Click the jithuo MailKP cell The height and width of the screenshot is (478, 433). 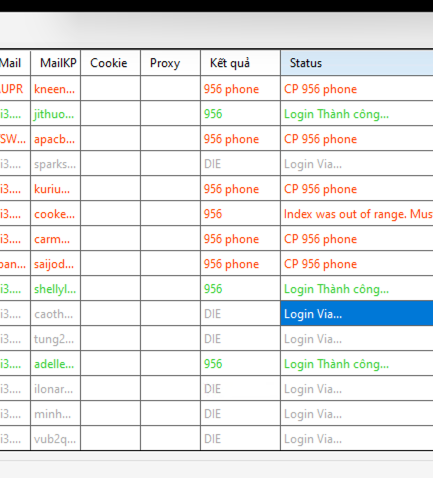click(x=55, y=113)
